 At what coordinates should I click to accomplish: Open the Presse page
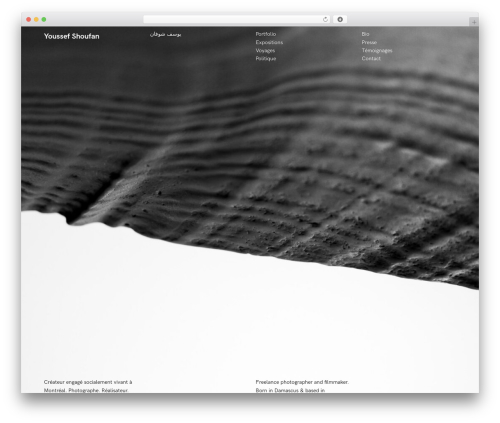tap(369, 42)
